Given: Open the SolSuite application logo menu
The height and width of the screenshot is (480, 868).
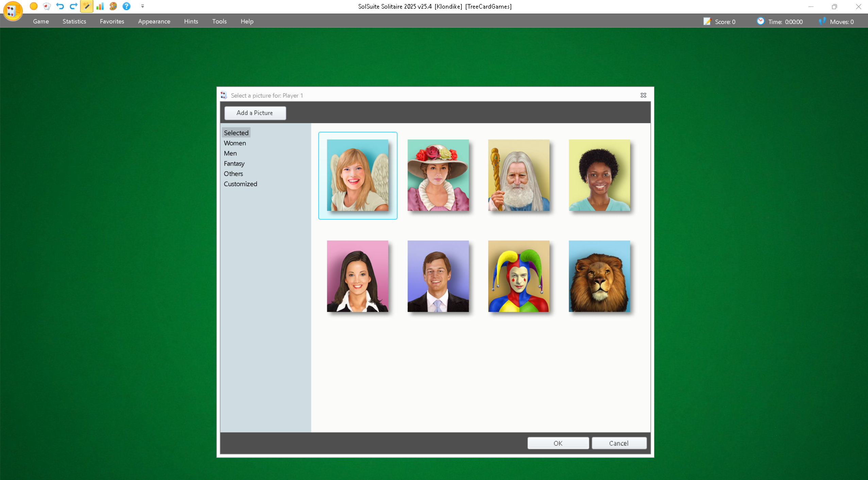Looking at the screenshot, I should [x=13, y=11].
